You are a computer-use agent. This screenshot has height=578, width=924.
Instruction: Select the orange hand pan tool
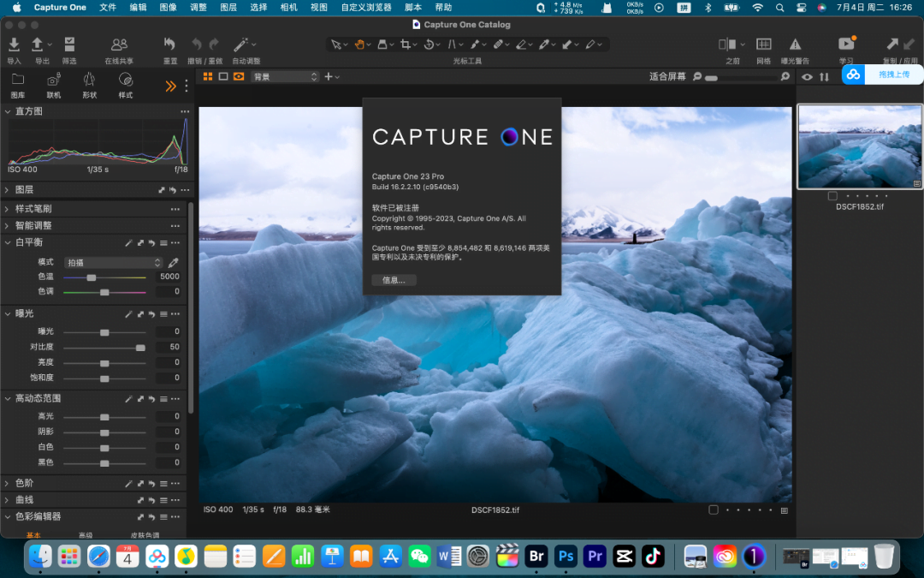tap(358, 45)
